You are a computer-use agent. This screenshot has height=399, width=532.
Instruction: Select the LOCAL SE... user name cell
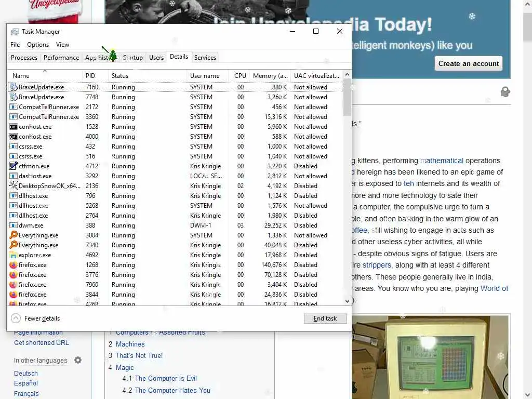click(x=206, y=176)
